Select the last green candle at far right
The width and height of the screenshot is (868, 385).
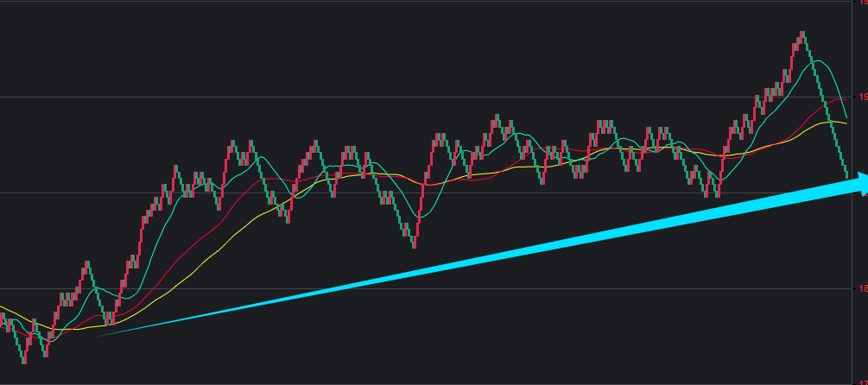(846, 174)
